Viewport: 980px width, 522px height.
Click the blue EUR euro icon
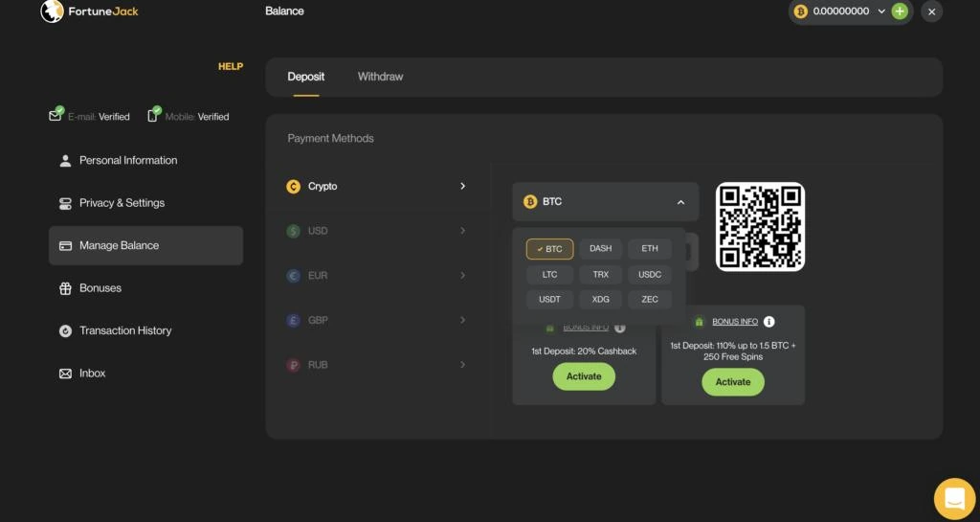(x=293, y=275)
